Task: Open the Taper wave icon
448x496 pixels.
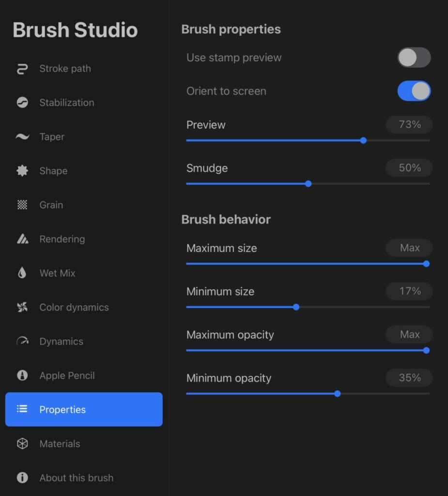Action: click(x=22, y=137)
